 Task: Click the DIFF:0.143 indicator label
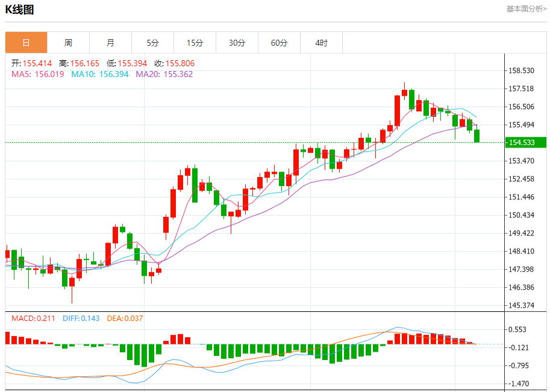point(81,319)
